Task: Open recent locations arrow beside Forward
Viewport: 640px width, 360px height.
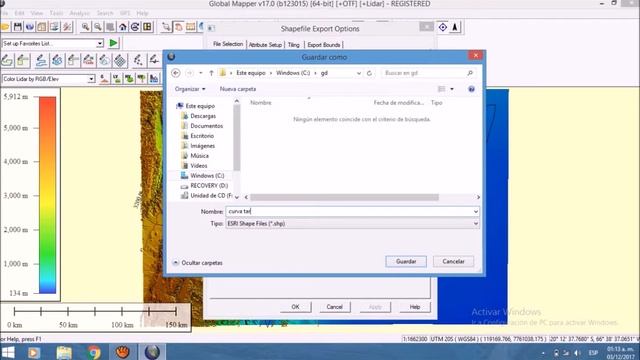Action: point(201,73)
